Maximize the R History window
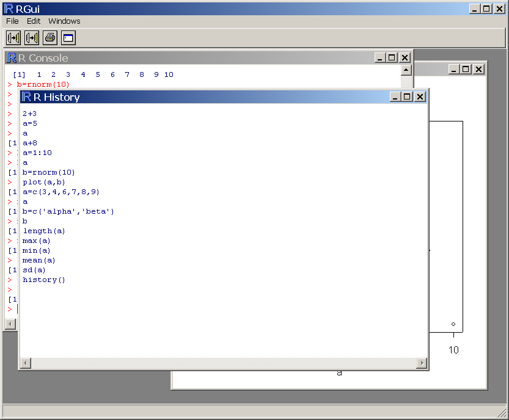Image resolution: width=509 pixels, height=420 pixels. pos(408,97)
